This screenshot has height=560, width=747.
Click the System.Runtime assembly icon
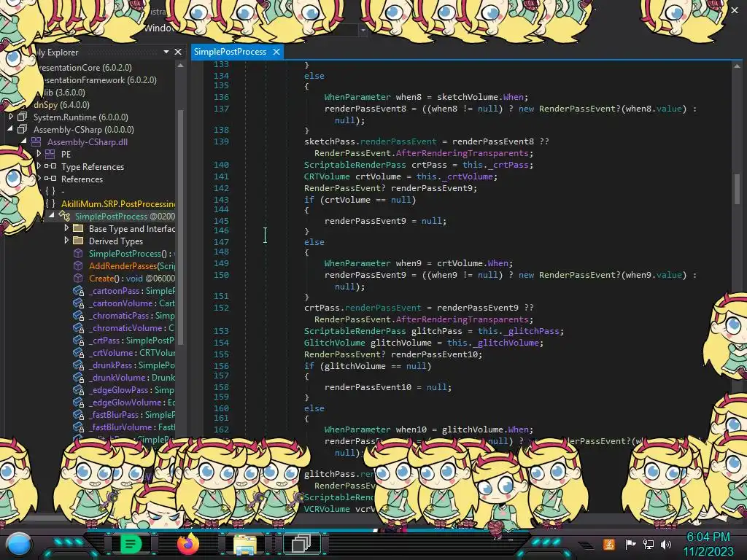[x=23, y=117]
